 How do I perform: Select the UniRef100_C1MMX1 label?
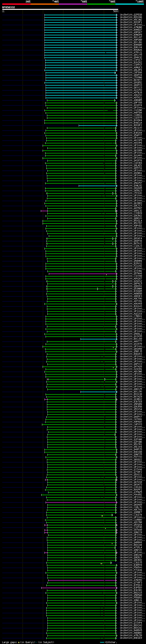pos(131,115)
